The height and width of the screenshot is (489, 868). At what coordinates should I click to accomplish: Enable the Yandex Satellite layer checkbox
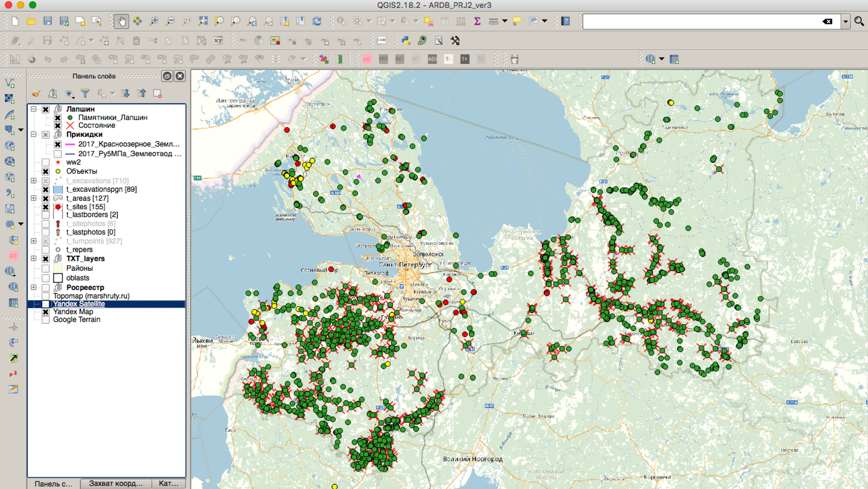46,304
